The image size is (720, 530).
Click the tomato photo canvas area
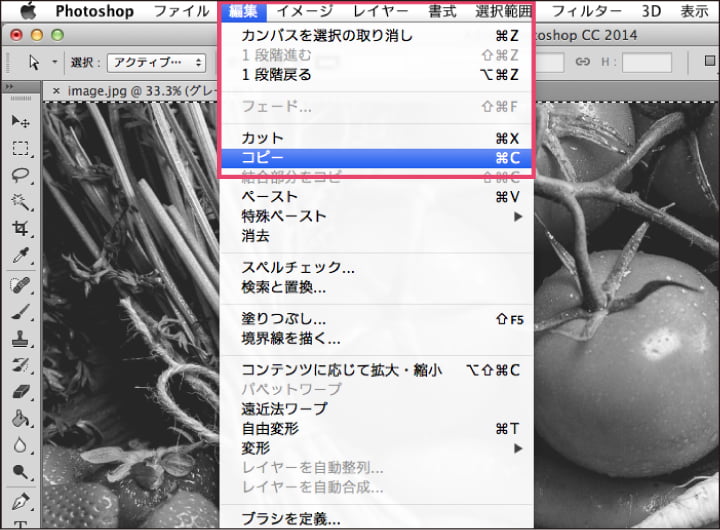pos(626,315)
